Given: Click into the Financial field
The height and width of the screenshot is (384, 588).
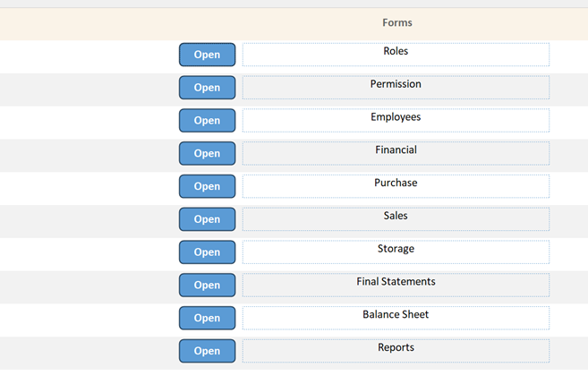Looking at the screenshot, I should tap(396, 153).
